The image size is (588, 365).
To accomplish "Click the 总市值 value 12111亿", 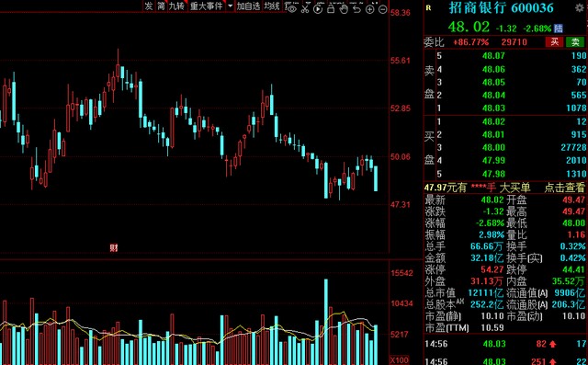I will (486, 292).
